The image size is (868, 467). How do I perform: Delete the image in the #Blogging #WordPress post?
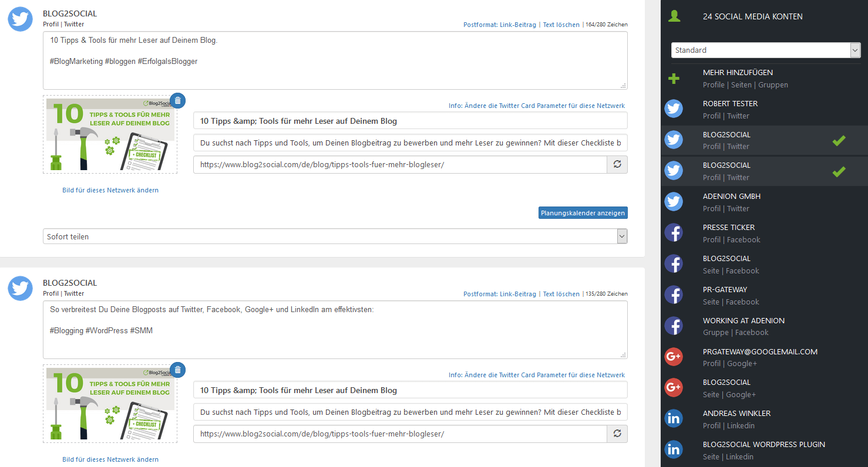pyautogui.click(x=177, y=370)
